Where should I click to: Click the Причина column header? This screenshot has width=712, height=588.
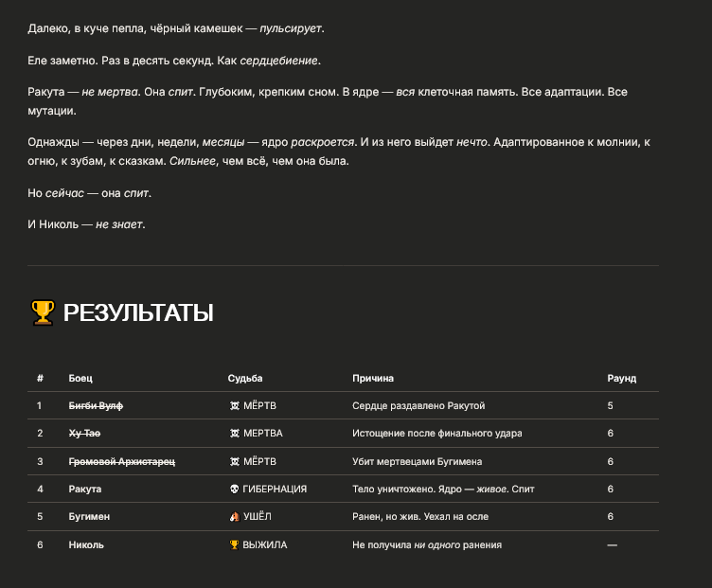tap(373, 378)
